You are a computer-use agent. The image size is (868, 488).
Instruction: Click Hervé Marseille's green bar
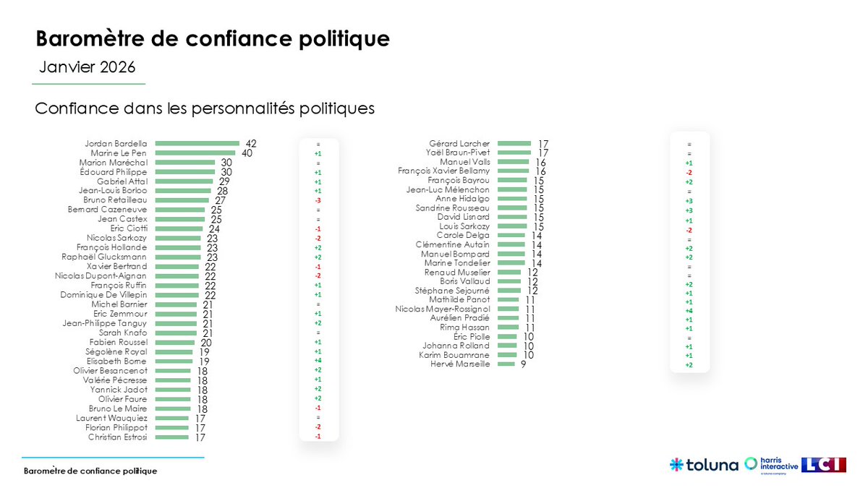tap(506, 364)
